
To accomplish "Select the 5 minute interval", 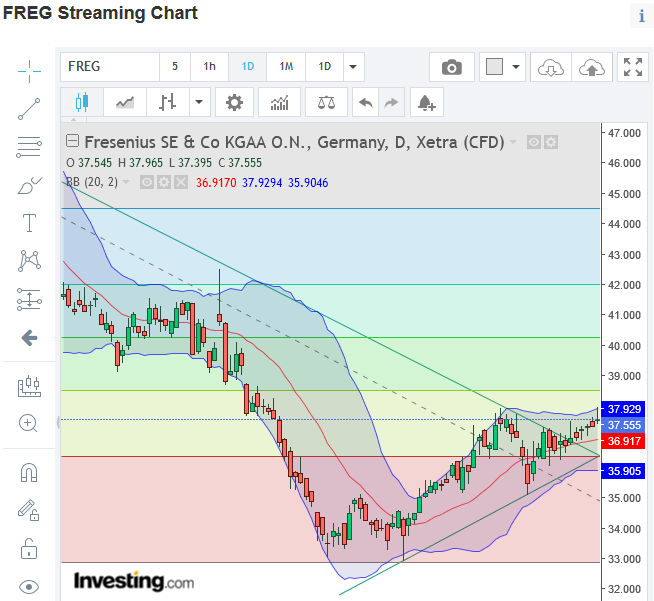I will 175,67.
